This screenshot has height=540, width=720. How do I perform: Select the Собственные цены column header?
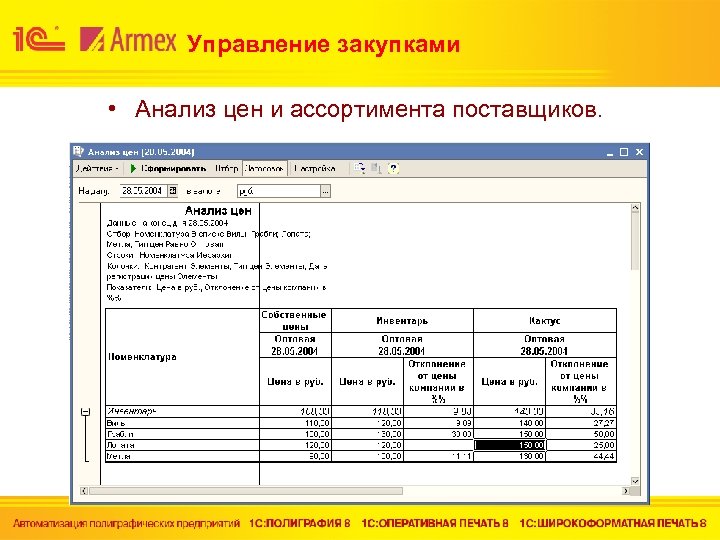click(295, 321)
